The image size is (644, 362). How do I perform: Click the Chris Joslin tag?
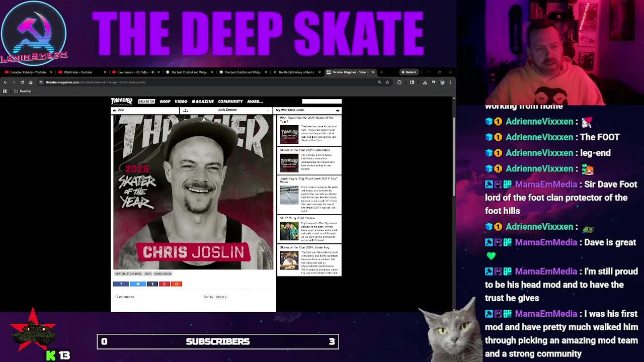[x=163, y=274]
